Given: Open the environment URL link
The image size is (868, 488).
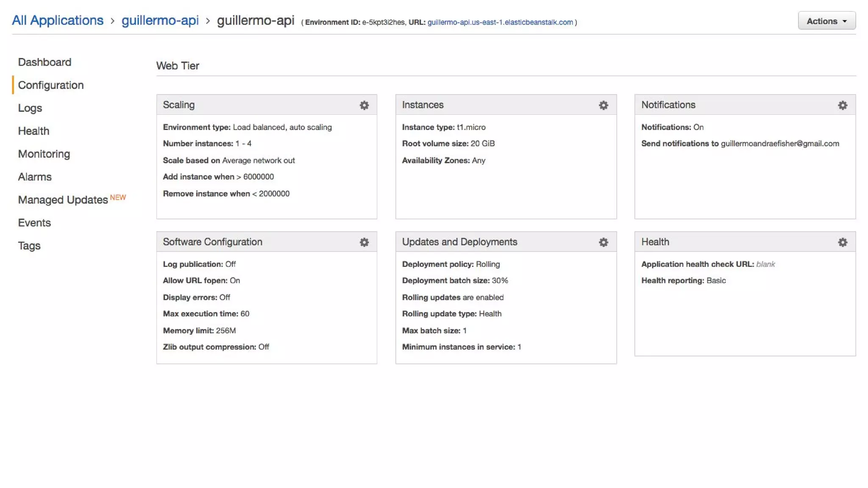Looking at the screenshot, I should pos(500,22).
